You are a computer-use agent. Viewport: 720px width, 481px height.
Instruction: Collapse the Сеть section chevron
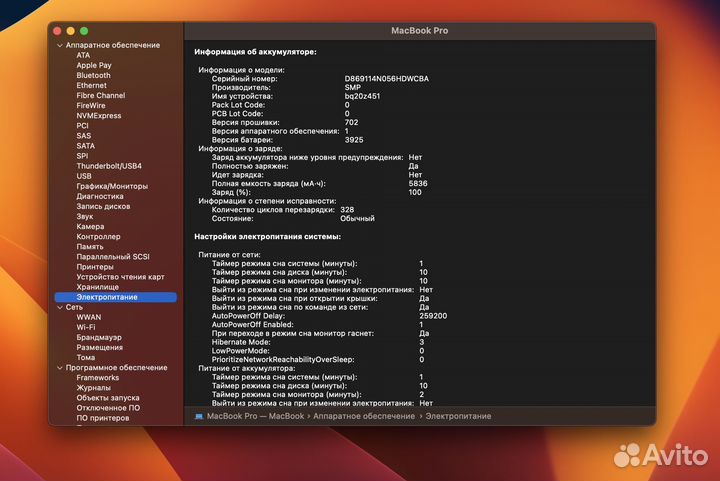[x=60, y=307]
